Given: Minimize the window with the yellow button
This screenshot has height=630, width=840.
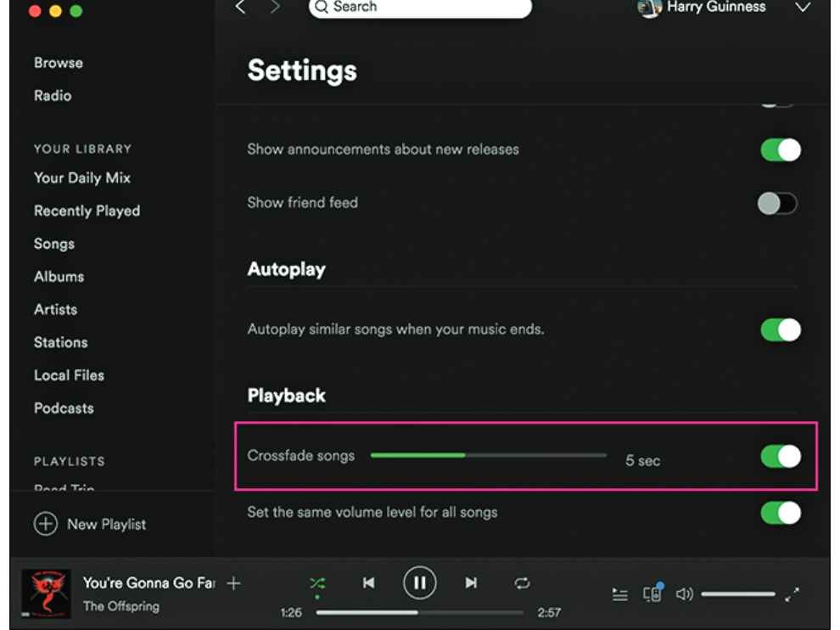Looking at the screenshot, I should (x=55, y=11).
